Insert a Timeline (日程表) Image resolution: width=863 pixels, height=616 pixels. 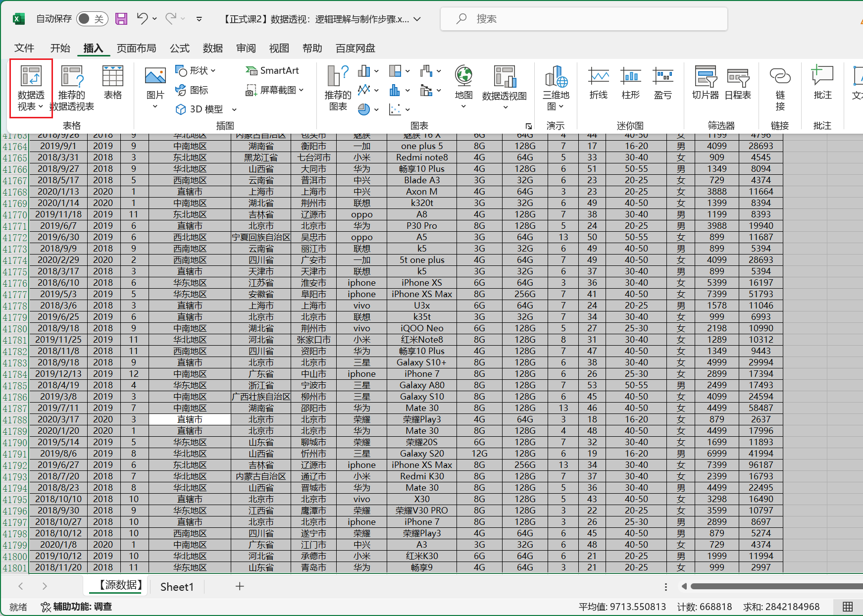pyautogui.click(x=738, y=83)
